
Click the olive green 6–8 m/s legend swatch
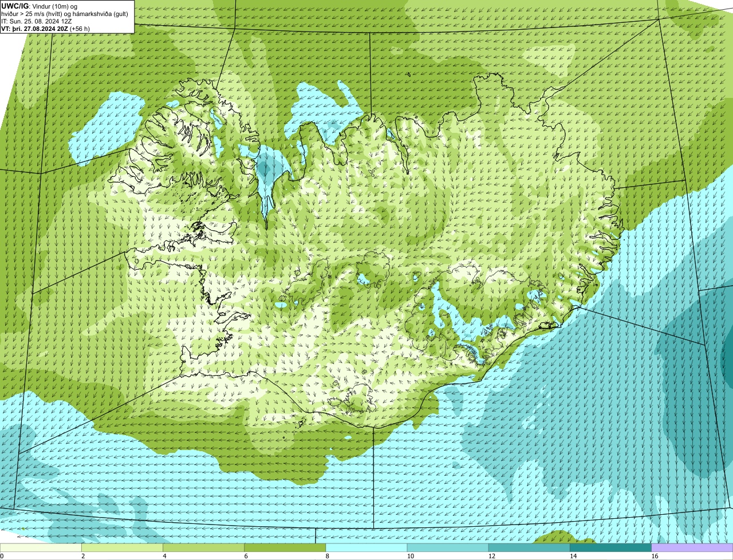pos(285,548)
